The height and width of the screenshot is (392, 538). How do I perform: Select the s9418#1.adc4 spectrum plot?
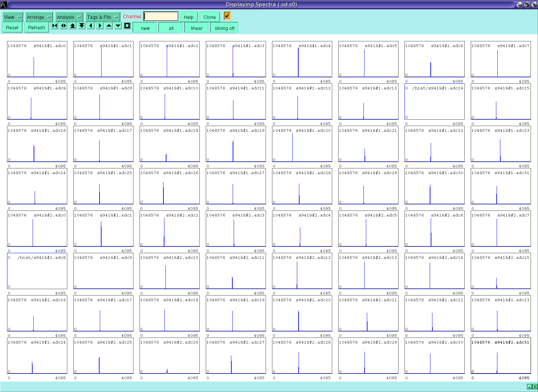(x=302, y=59)
